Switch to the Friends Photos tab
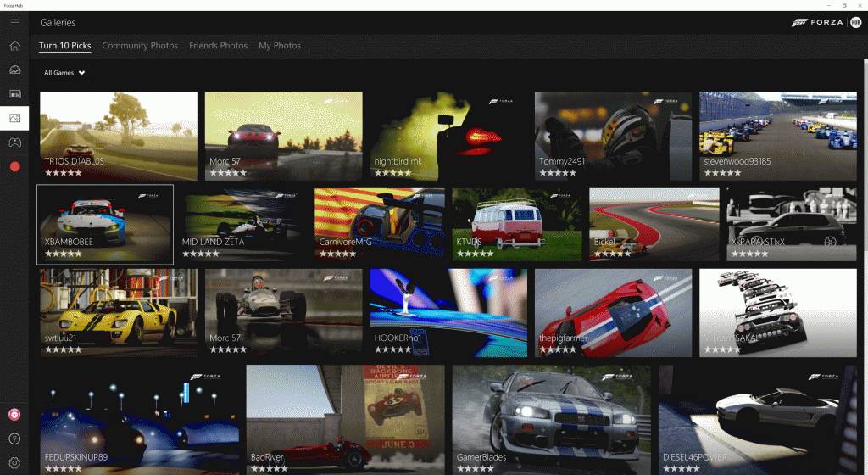 coord(218,46)
